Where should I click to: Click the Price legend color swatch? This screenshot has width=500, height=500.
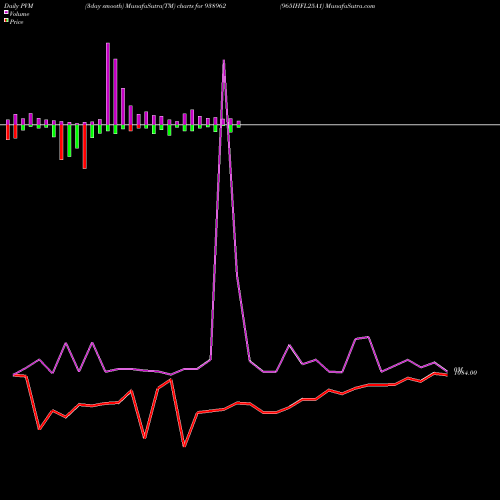[6, 21]
